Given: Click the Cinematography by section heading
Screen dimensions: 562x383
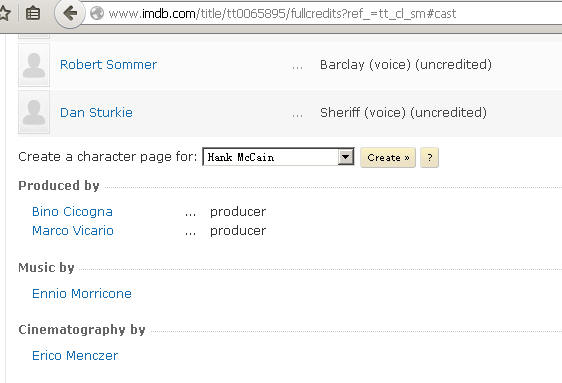Looking at the screenshot, I should (82, 330).
